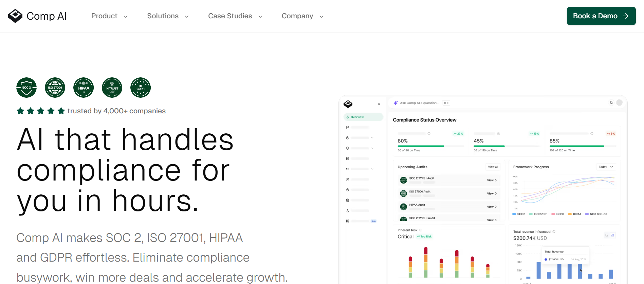Viewport: 644px width, 284px height.
Task: Expand the Case Studies menu chevron
Action: point(260,17)
